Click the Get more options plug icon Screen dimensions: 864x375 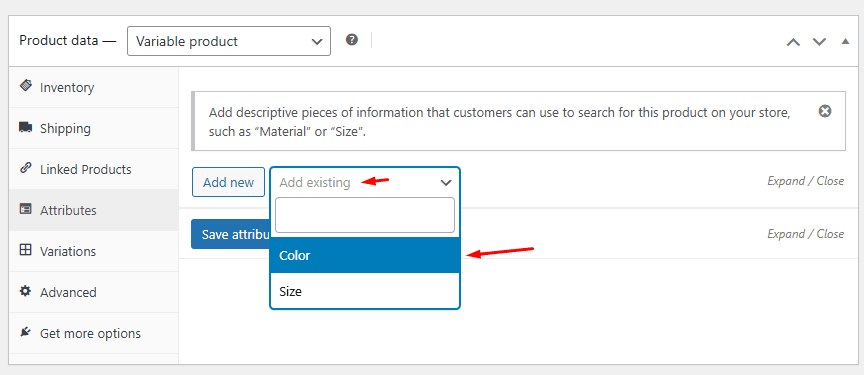[x=25, y=332]
